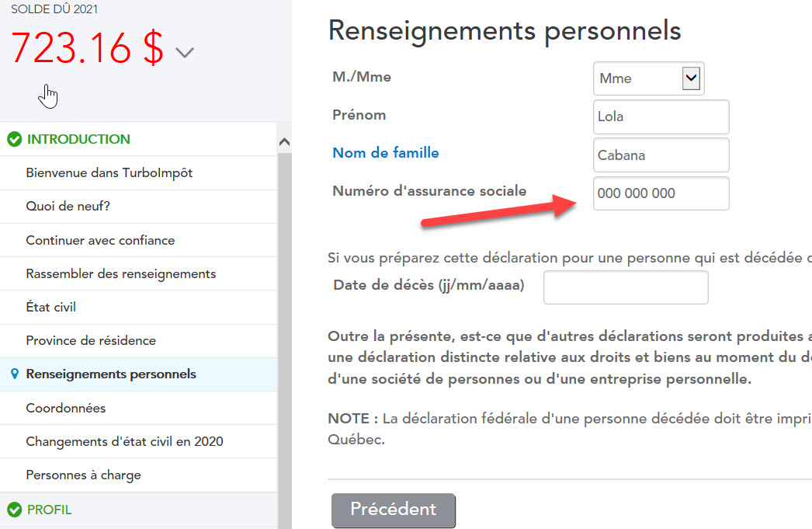Navigate to État civil step

[50, 308]
